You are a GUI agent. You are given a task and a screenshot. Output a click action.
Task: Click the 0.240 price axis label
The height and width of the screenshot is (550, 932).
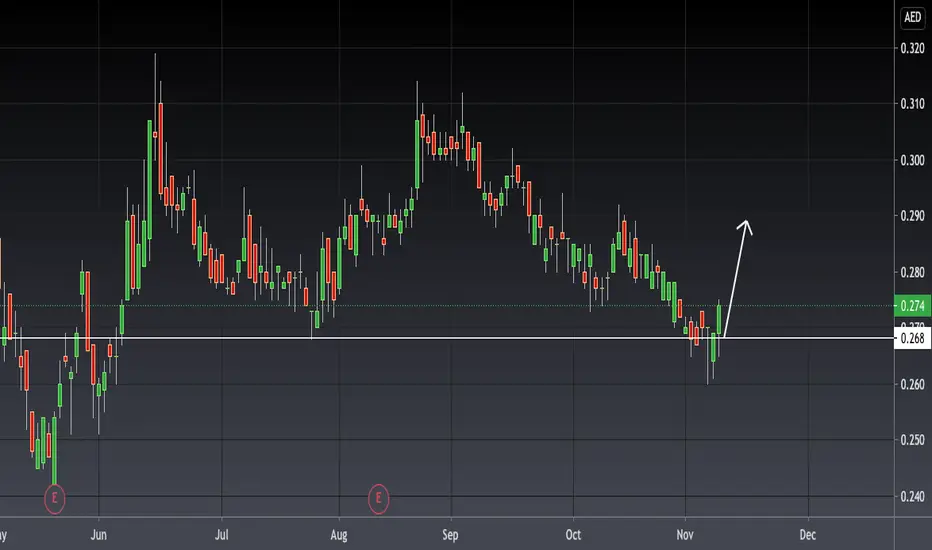[912, 496]
